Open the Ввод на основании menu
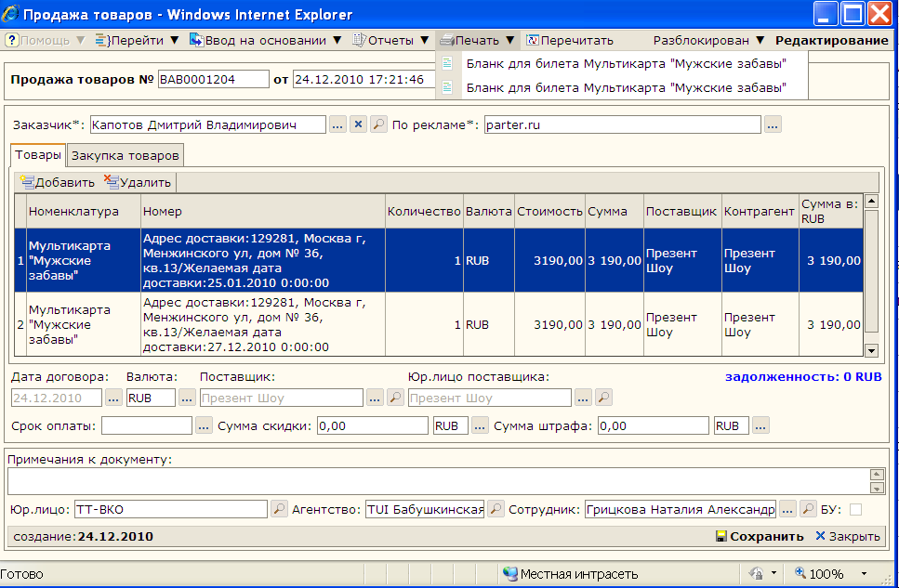This screenshot has height=588, width=899. pos(266,41)
